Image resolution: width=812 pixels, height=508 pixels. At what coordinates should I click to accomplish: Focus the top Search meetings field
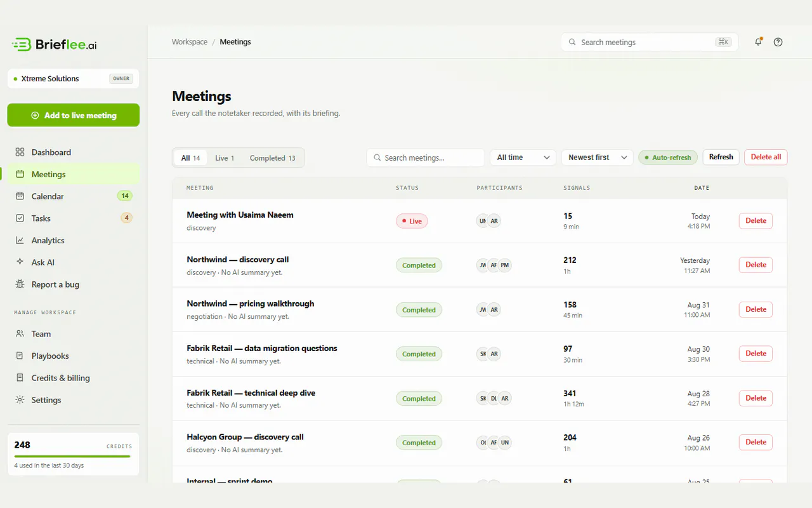[x=650, y=42]
